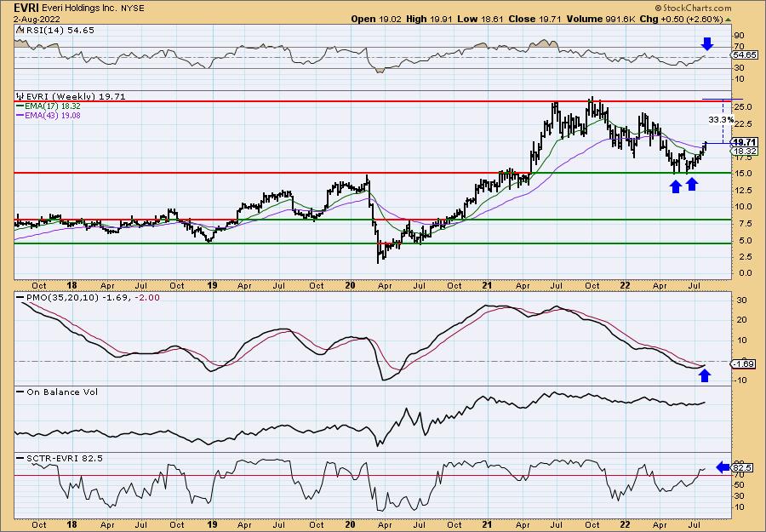Select the 2-Aug-2022 chart date
The image size is (766, 532).
(x=37, y=19)
